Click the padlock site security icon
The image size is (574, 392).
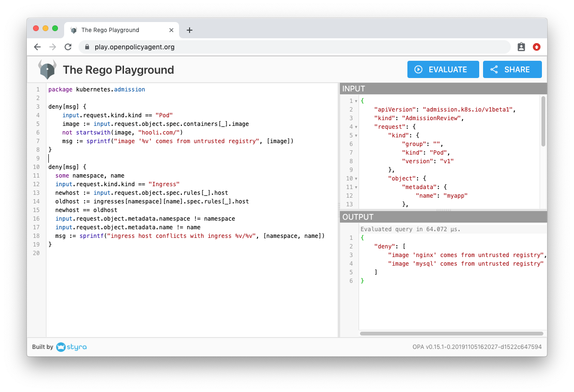[x=87, y=47]
